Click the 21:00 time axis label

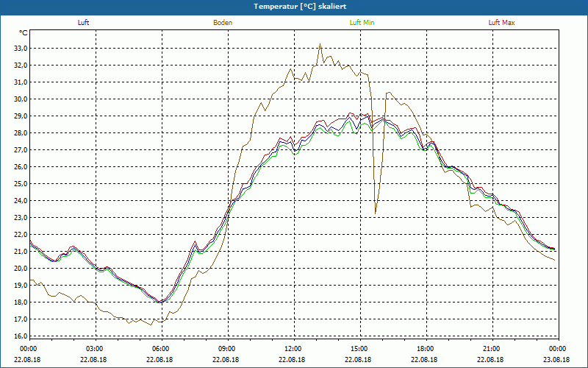point(490,349)
